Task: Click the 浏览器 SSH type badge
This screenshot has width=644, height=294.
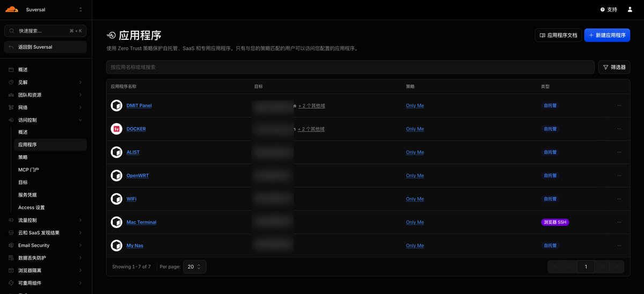Action: pos(555,223)
